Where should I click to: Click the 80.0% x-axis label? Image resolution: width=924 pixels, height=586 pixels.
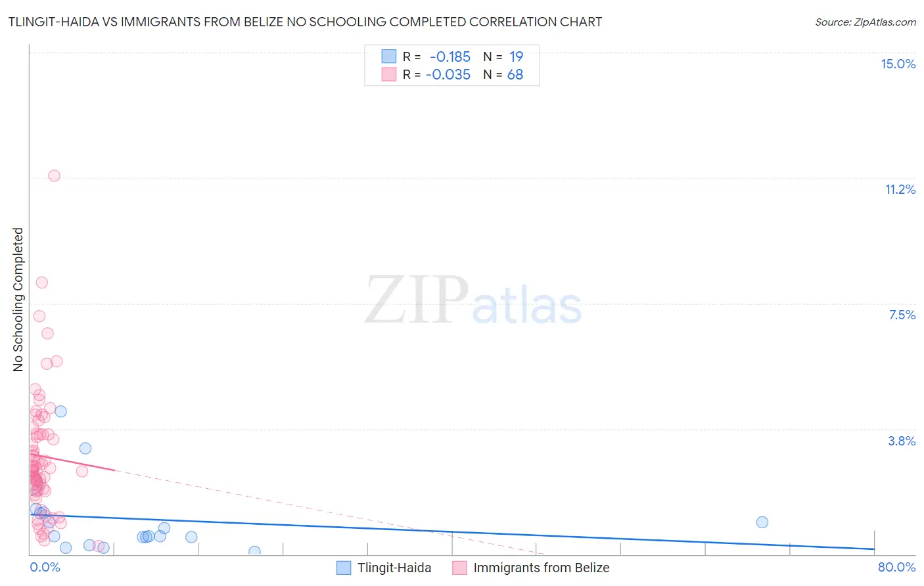click(x=896, y=567)
